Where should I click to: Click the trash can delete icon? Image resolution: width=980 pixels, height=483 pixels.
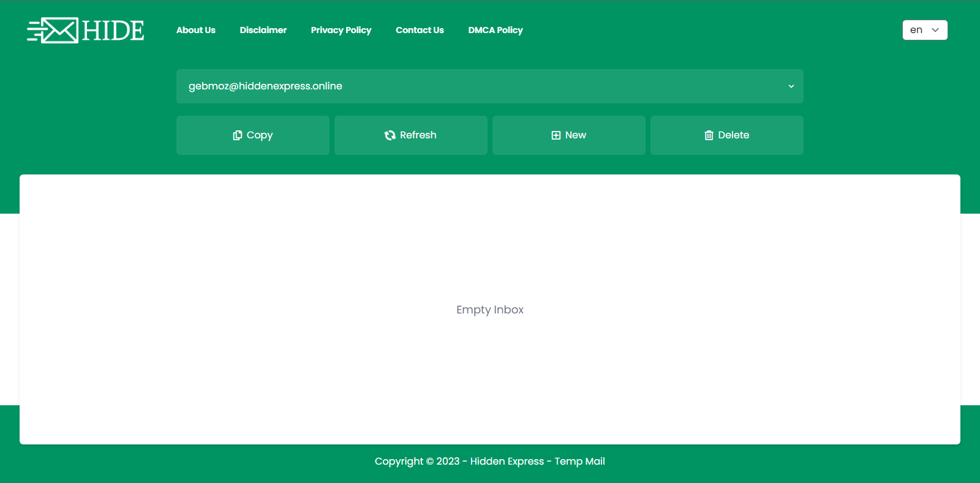(709, 135)
